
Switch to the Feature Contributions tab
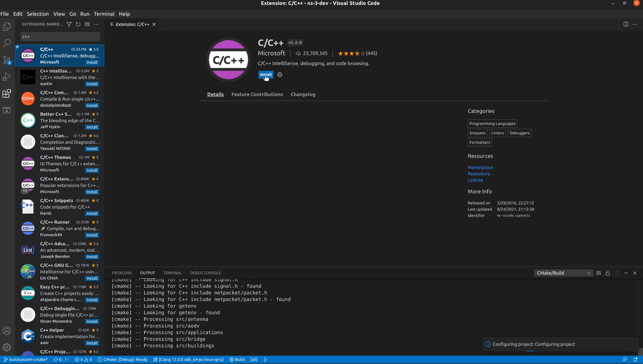tap(257, 95)
